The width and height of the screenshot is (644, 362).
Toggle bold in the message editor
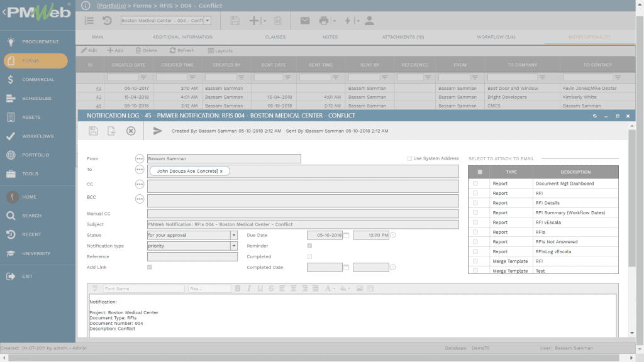(x=237, y=288)
